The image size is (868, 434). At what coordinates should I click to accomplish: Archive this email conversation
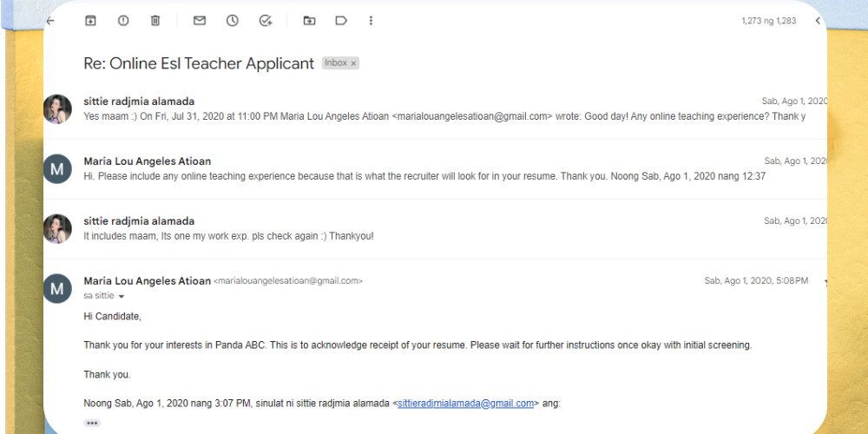pyautogui.click(x=90, y=21)
